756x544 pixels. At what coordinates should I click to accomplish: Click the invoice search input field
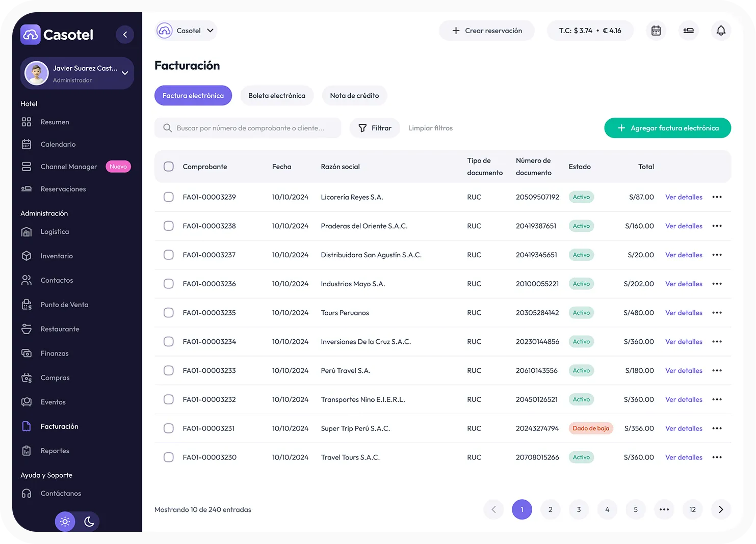(250, 128)
